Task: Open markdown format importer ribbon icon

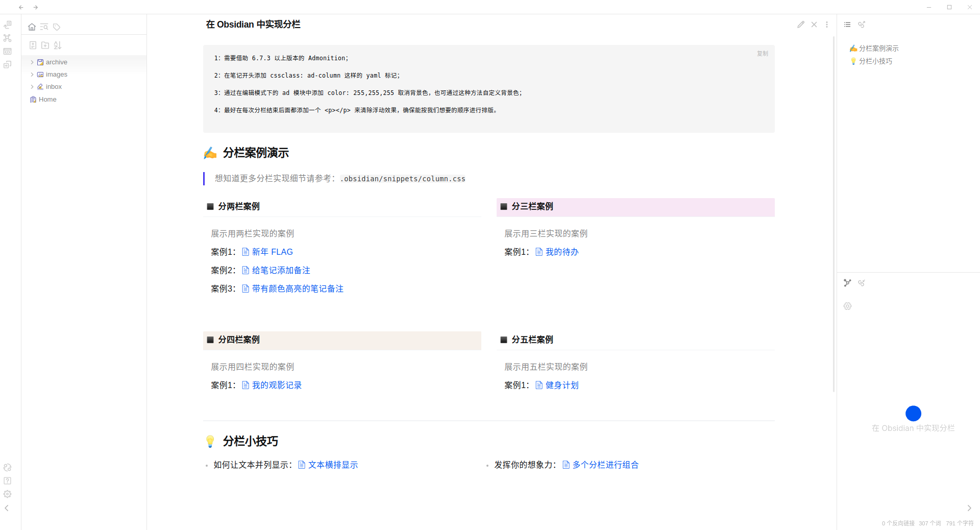Action: coord(7,51)
